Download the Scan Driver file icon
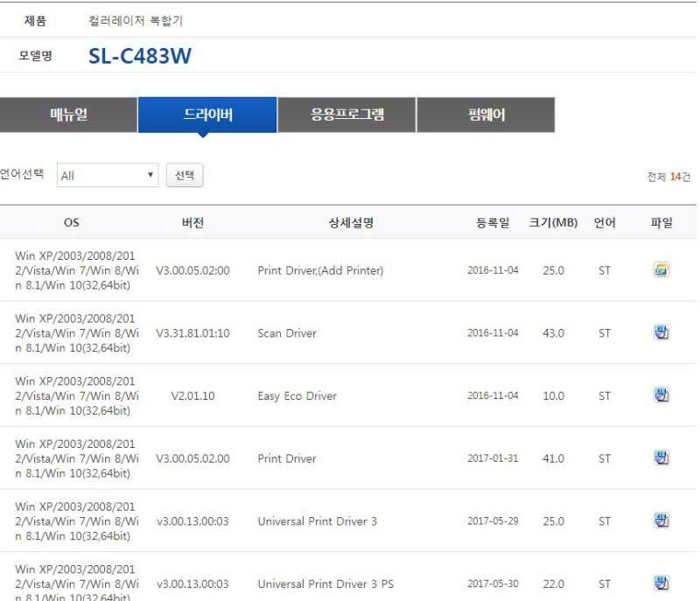The image size is (700, 601). (661, 332)
